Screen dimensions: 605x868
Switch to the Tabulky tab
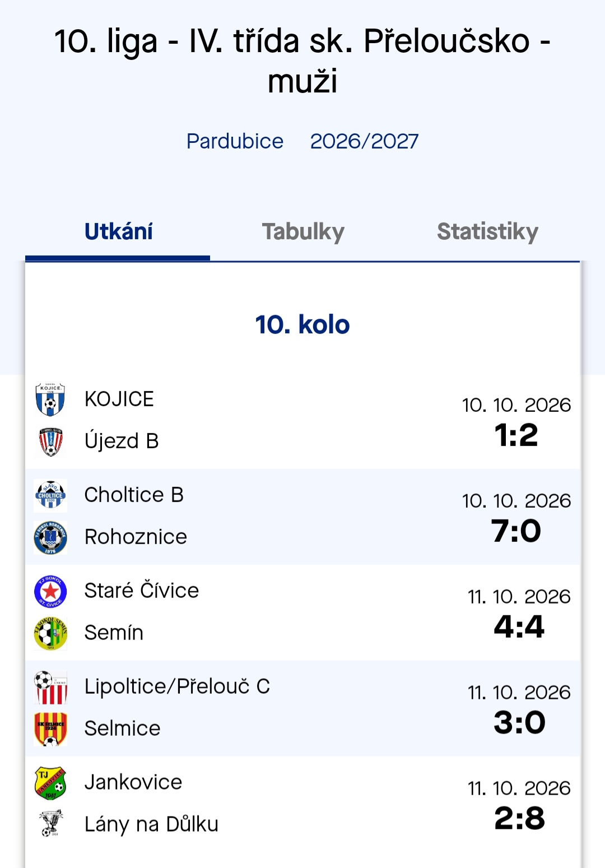pos(303,231)
